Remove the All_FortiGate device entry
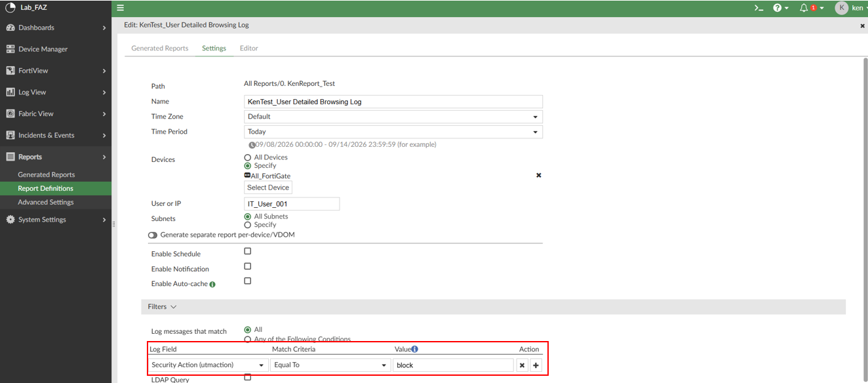The height and width of the screenshot is (383, 868). (x=539, y=175)
